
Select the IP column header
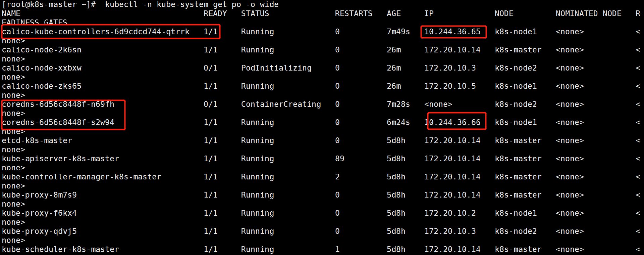point(429,13)
